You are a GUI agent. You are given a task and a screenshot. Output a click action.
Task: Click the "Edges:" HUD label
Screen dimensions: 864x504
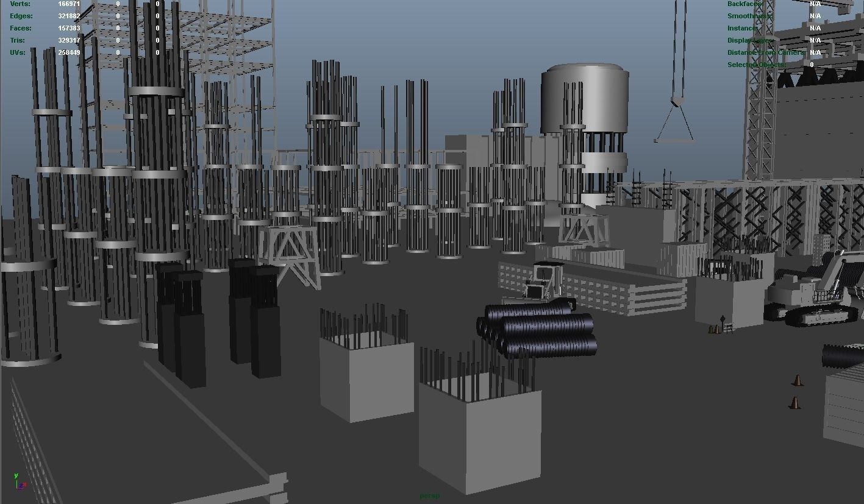coord(21,16)
